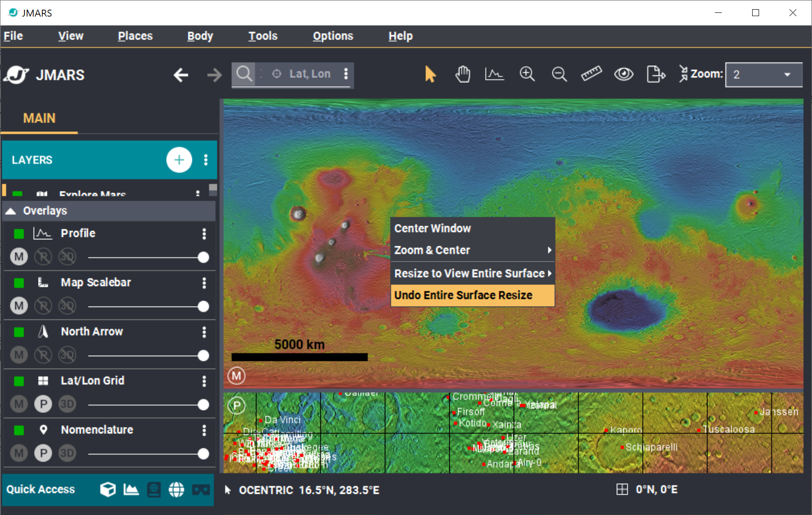Click the chart Quick Access icon

click(131, 489)
